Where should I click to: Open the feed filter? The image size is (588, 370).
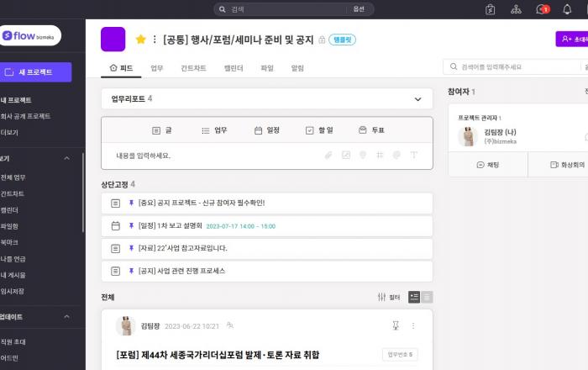point(388,297)
